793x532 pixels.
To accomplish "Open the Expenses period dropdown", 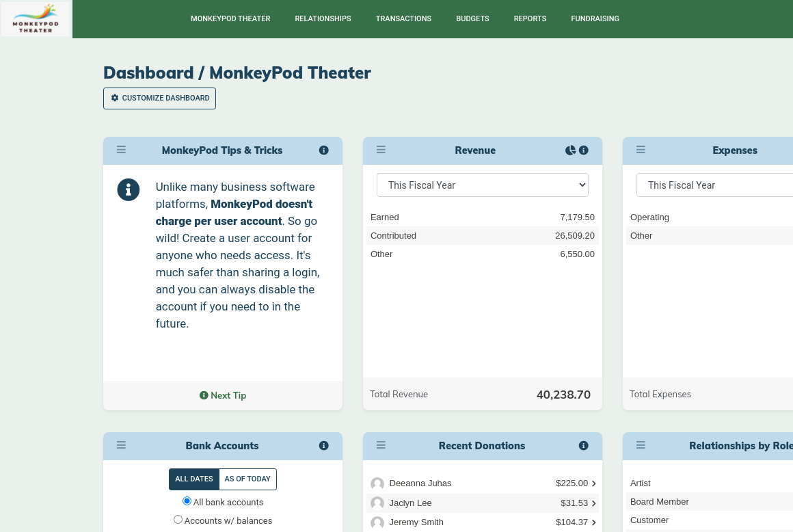I will click(714, 185).
